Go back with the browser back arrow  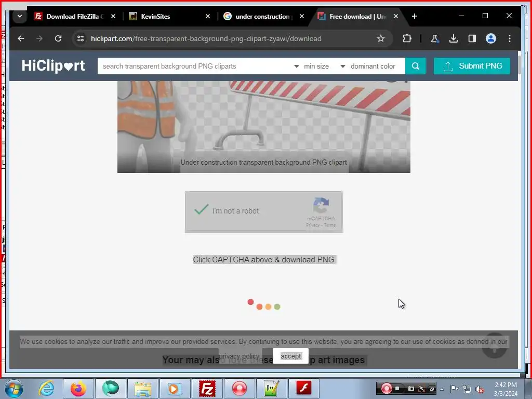pos(21,38)
